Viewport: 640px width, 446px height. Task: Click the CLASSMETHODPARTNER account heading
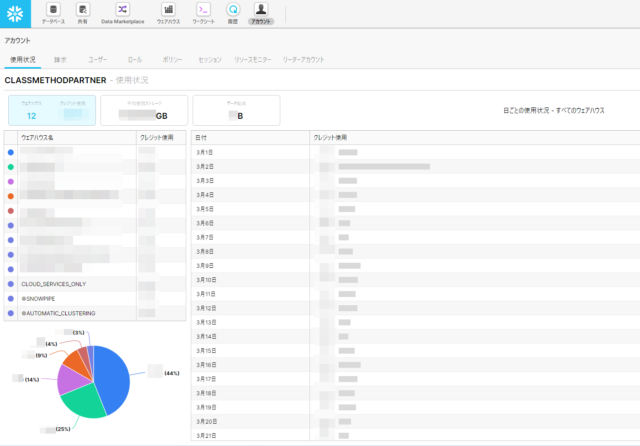[56, 80]
